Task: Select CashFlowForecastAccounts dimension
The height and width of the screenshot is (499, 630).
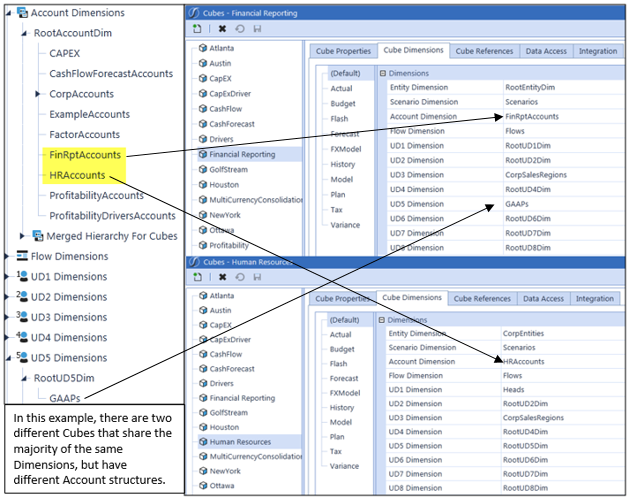Action: 111,74
